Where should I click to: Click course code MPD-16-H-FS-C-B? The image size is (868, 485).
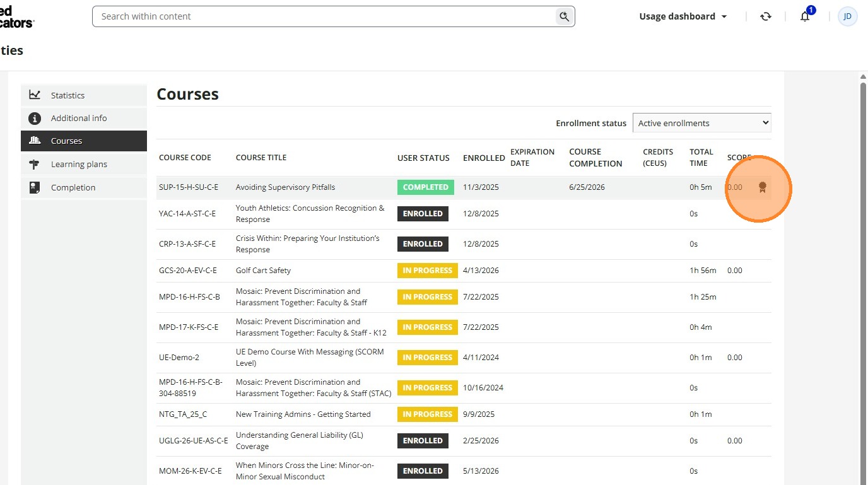[x=189, y=297]
